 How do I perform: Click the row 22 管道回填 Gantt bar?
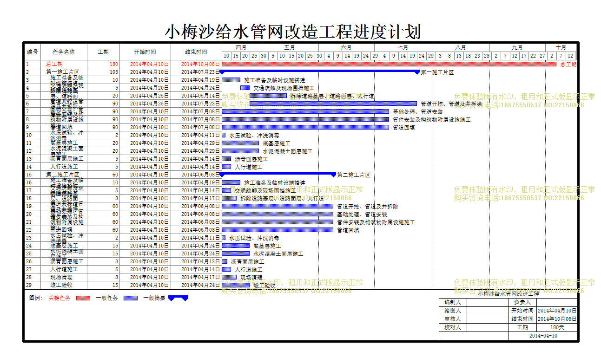pyautogui.click(x=277, y=230)
